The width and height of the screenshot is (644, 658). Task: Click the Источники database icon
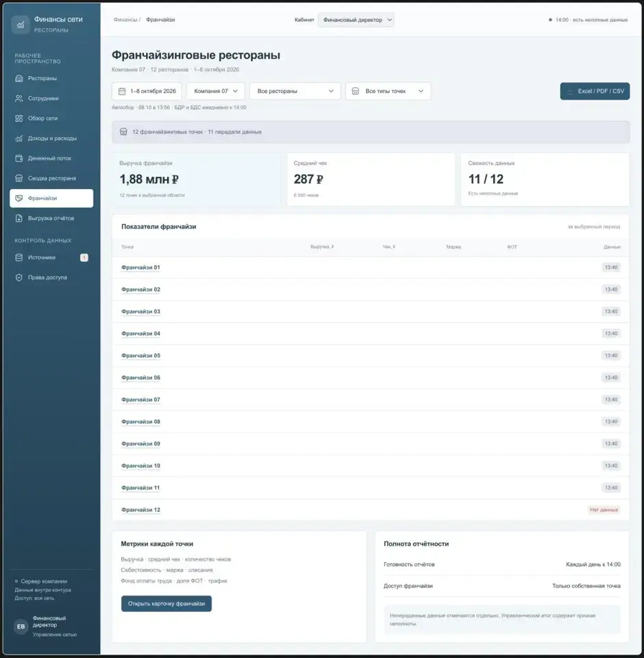pos(19,258)
